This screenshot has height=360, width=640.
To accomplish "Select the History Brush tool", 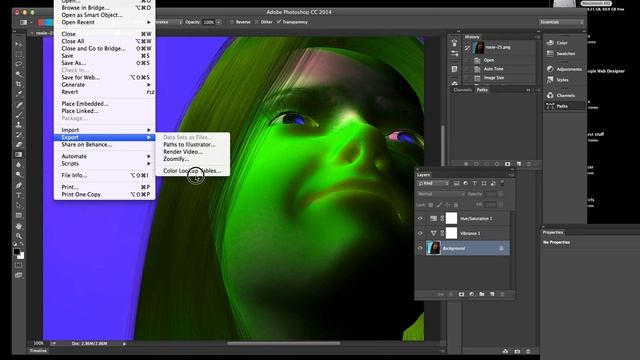I will click(x=19, y=135).
